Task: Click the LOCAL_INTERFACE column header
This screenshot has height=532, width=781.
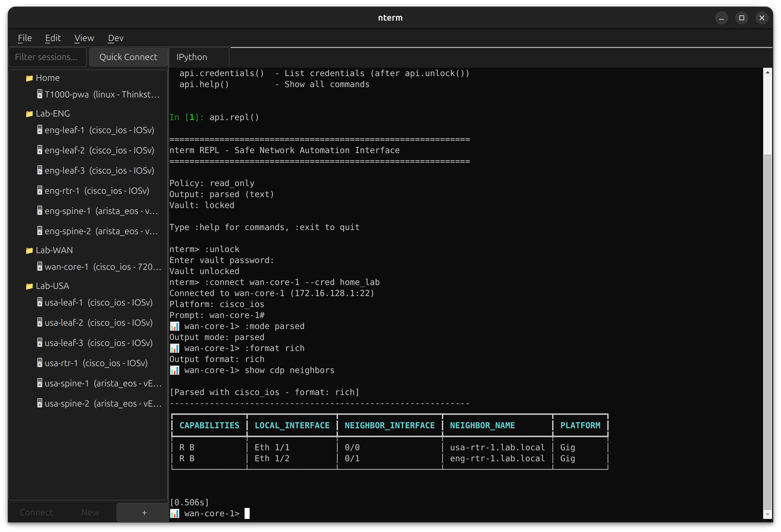Action: [x=292, y=426]
